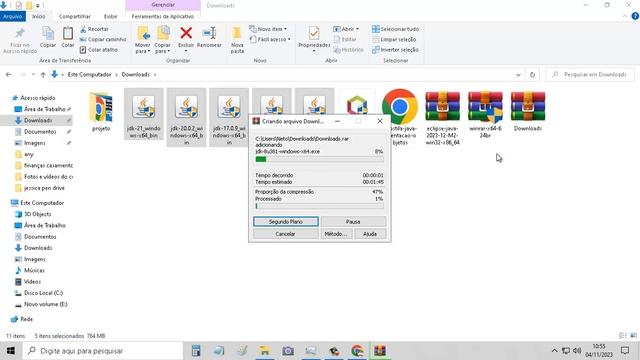
Task: Click the Gerenciar contextual tab
Action: pos(163,5)
